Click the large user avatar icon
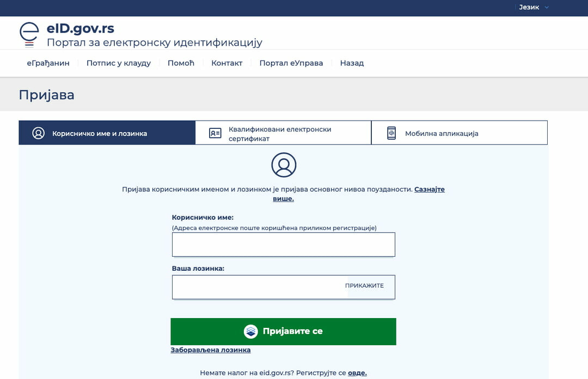The image size is (588, 379). tap(284, 165)
